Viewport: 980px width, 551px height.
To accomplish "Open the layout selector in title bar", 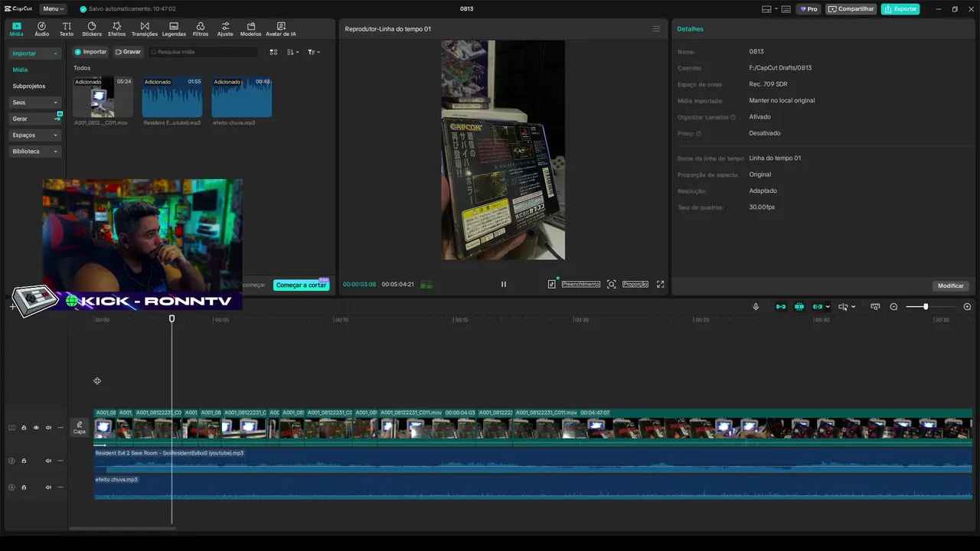I will pos(769,9).
